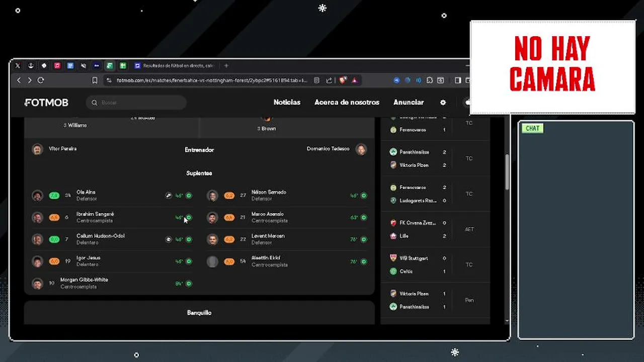
Task: Open the Brave Shields lion icon
Action: coord(343,80)
